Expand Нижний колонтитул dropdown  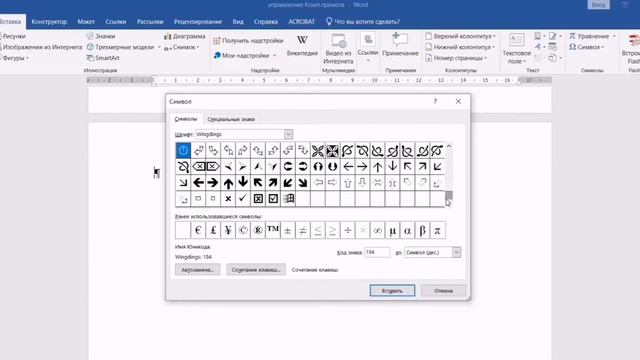pos(493,47)
